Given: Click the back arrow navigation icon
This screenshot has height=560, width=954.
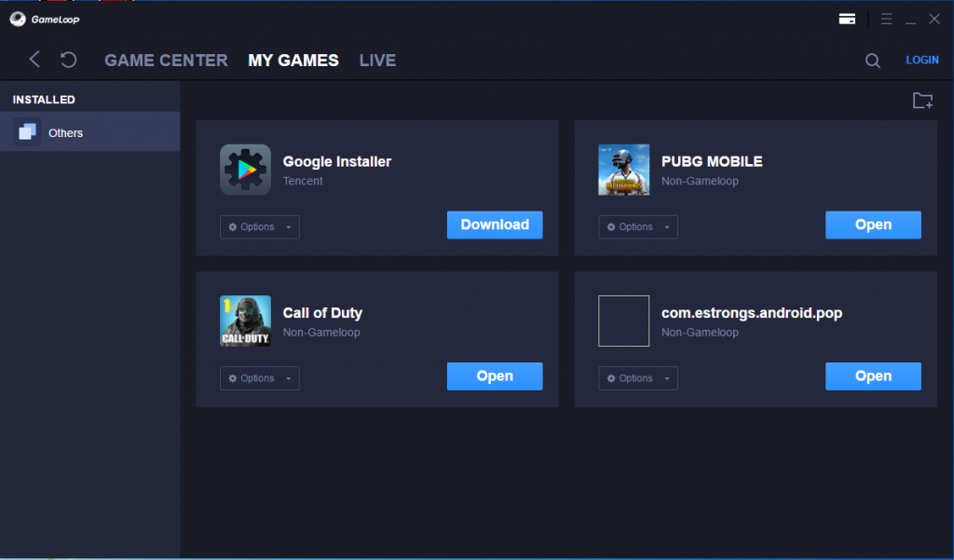Looking at the screenshot, I should click(34, 60).
